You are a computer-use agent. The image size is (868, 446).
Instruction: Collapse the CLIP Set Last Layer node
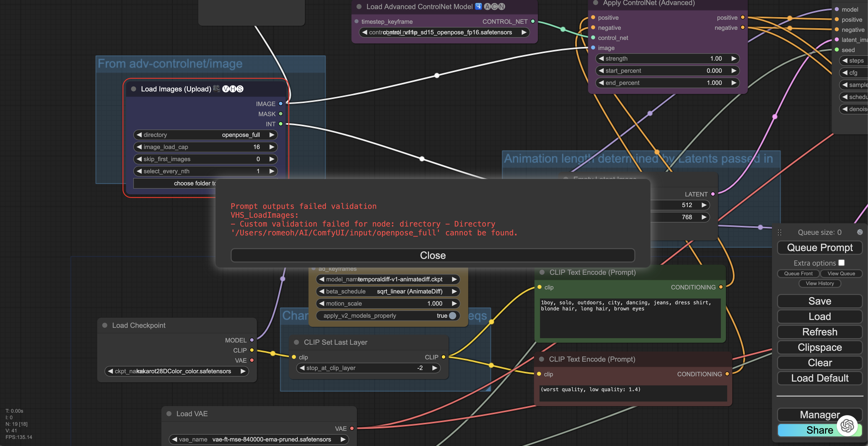296,342
